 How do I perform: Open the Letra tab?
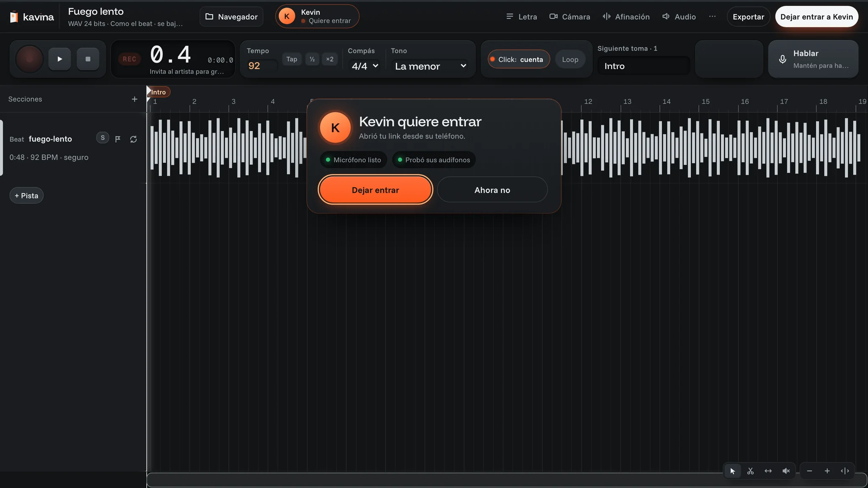point(521,17)
